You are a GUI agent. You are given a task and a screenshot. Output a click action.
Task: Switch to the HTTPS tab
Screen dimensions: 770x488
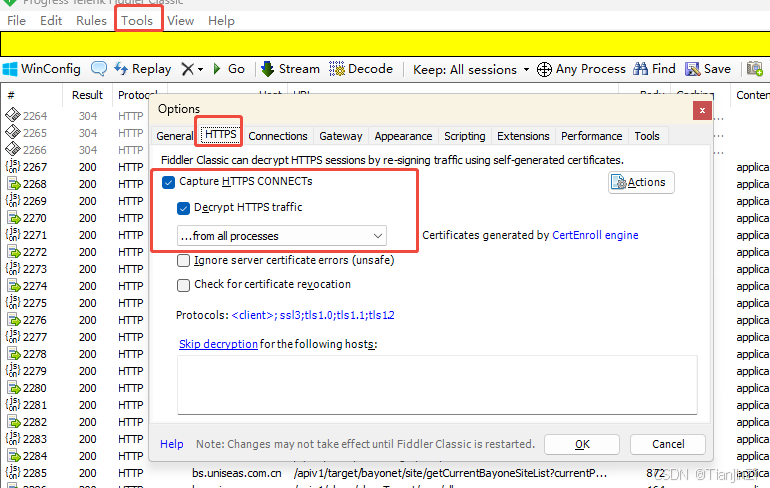(220, 134)
